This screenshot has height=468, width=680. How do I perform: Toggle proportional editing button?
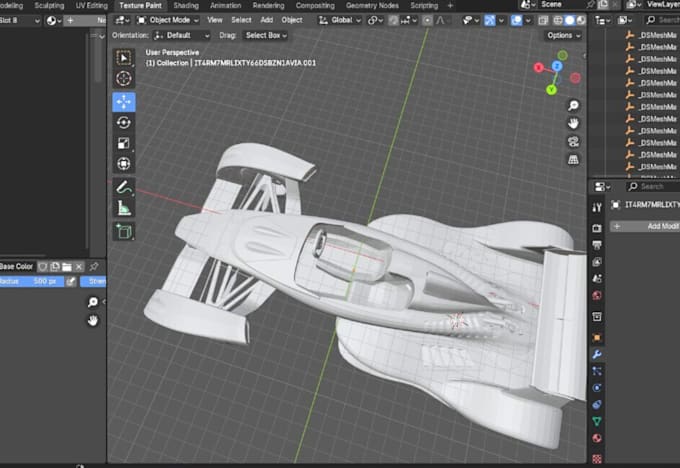click(x=427, y=20)
